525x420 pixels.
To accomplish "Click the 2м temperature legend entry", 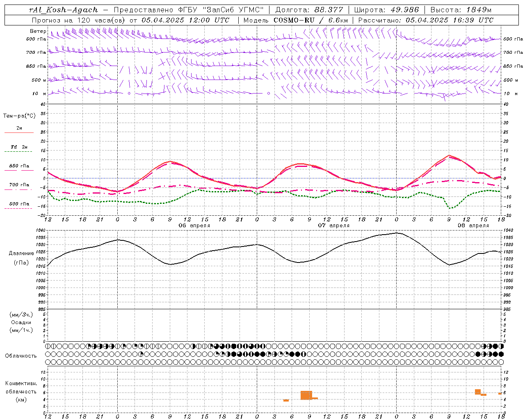I will [19, 128].
